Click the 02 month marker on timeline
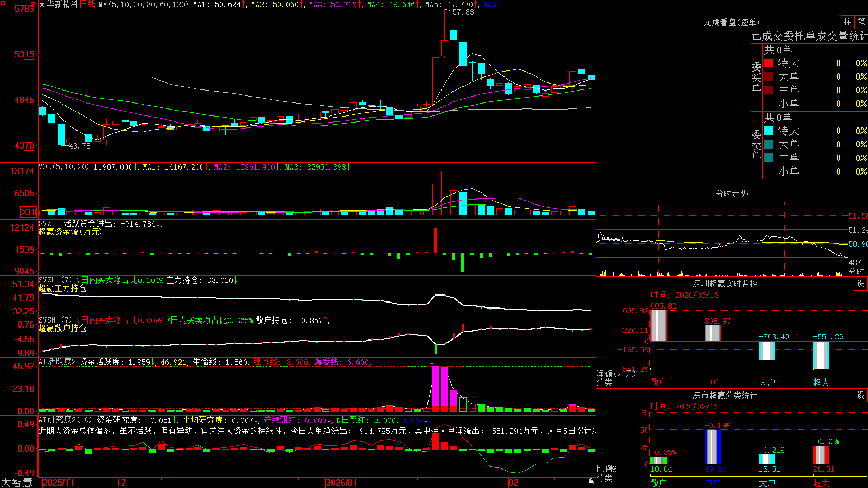868x488 pixels. click(514, 483)
